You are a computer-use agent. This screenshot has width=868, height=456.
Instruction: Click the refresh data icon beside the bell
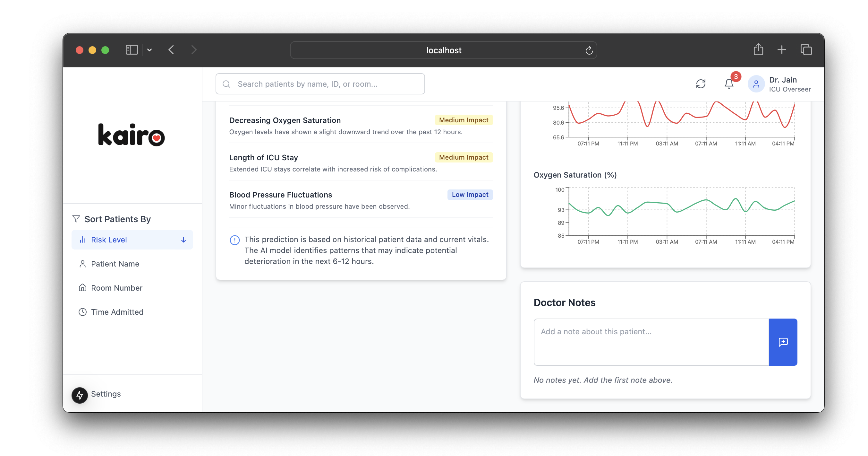(x=701, y=83)
